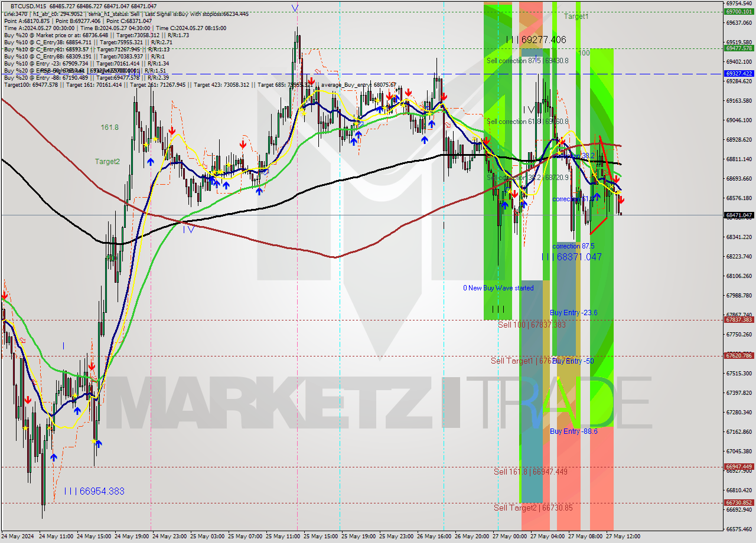Select the 'Buy Entry -88.6' label
Image resolution: width=756 pixels, height=543 pixels.
point(573,431)
